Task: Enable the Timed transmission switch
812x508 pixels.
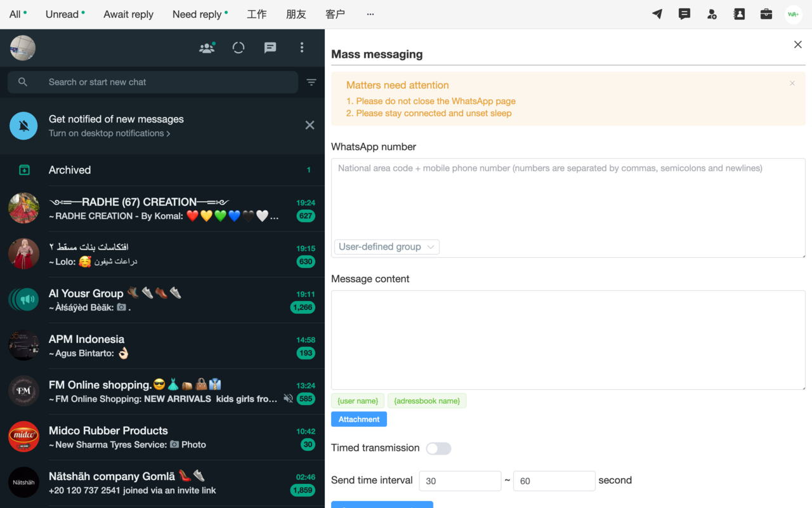Action: point(438,449)
